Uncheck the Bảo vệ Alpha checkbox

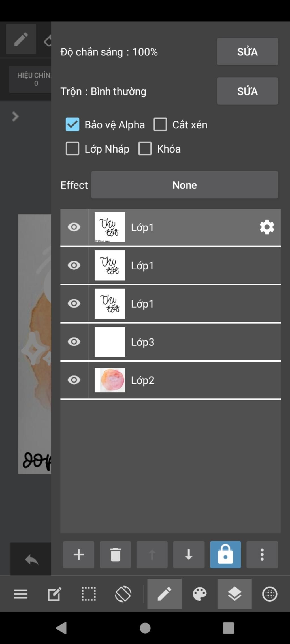coord(72,124)
